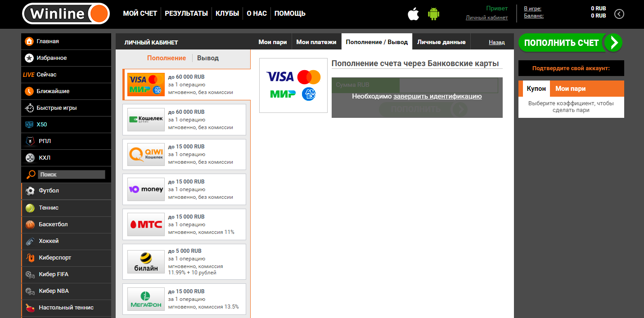644x318 pixels.
Task: Click the билайн limit text 'до 5 000 RUB'
Action: 185,251
